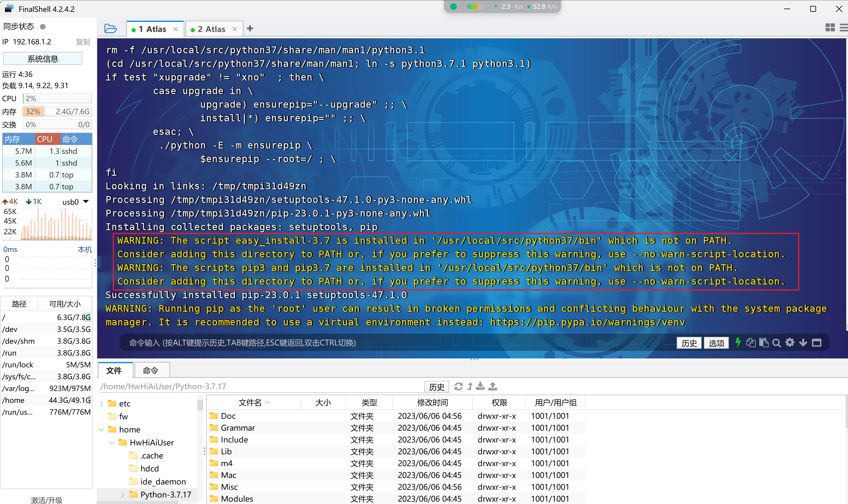Upload a file to the current directory
Screen dimensions: 848x504
[x=493, y=387]
